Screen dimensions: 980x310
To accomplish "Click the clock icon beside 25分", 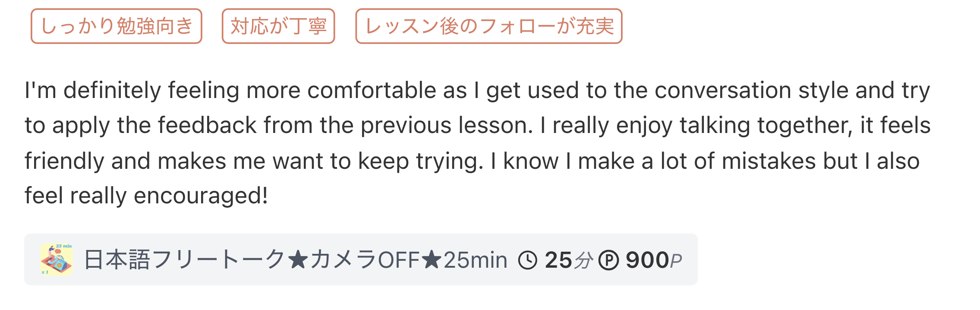I will (x=527, y=260).
